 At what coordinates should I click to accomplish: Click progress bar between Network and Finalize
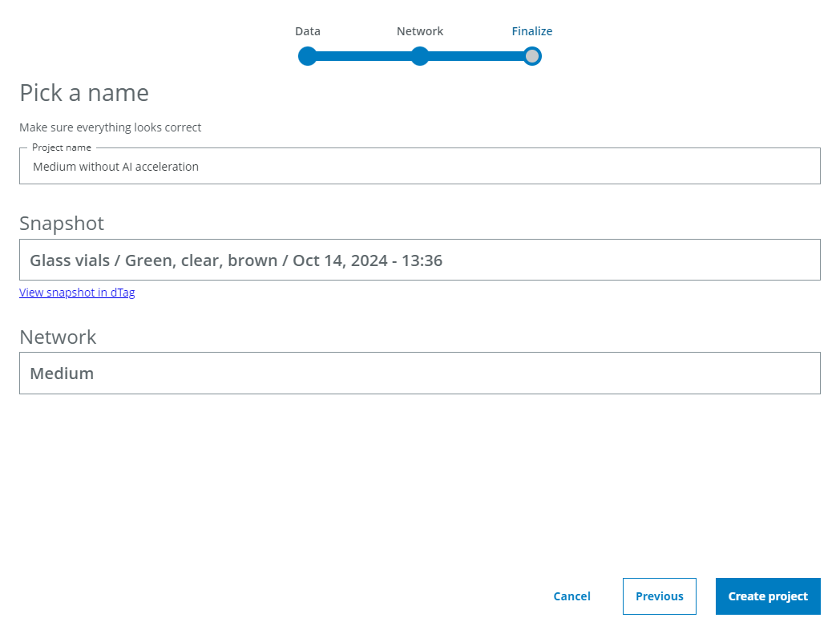[476, 56]
